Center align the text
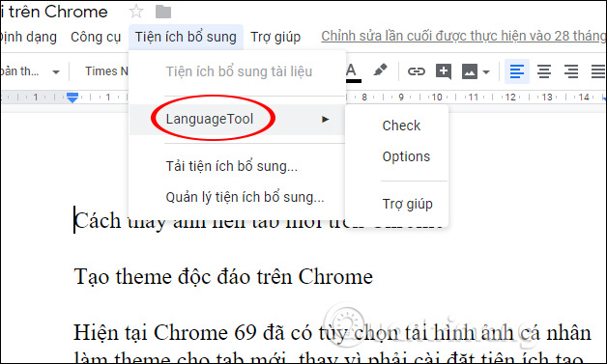 click(x=544, y=71)
